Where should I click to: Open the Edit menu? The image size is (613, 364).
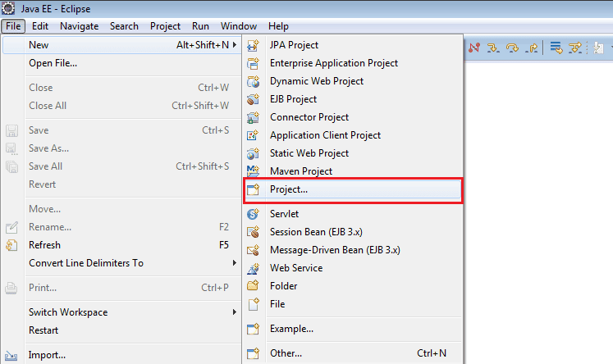40,26
